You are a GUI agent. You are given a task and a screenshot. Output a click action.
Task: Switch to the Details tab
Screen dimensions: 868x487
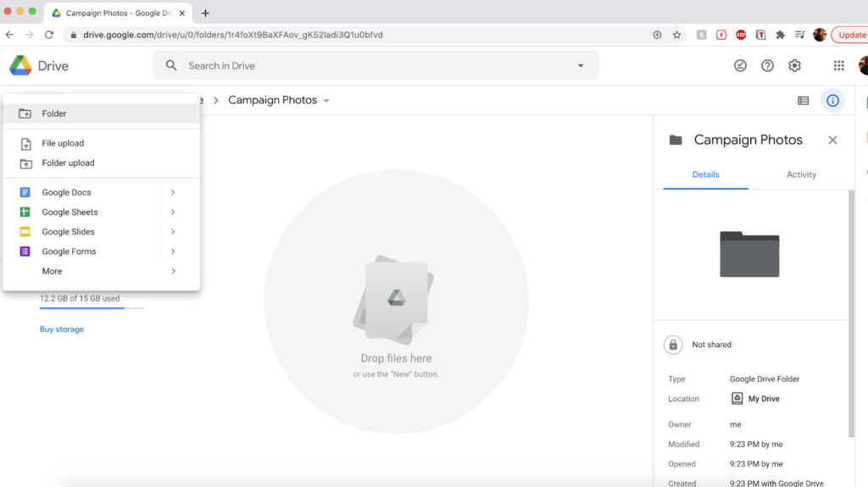click(706, 174)
